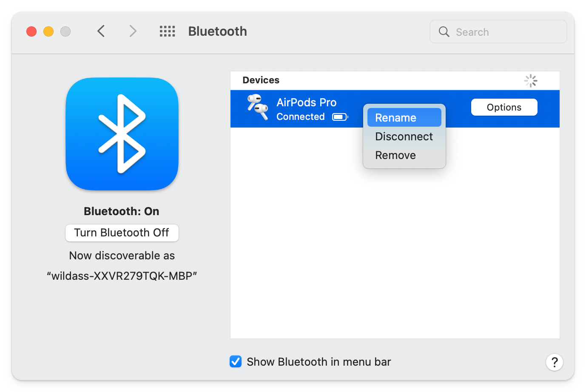Viewport: 586px width, 392px height.
Task: Click the large Bluetooth logo icon
Action: [x=122, y=134]
